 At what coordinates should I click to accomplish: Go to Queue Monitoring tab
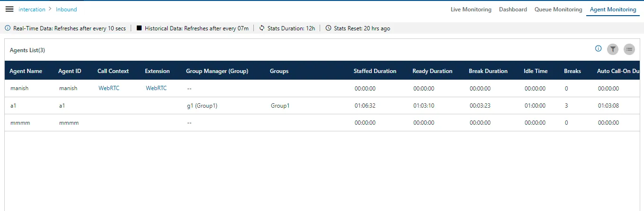coord(558,9)
